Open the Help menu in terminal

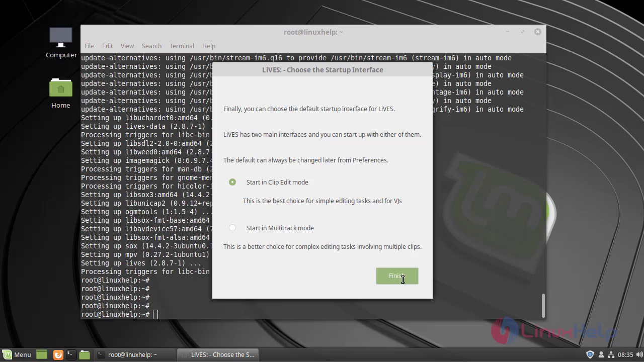[x=209, y=46]
